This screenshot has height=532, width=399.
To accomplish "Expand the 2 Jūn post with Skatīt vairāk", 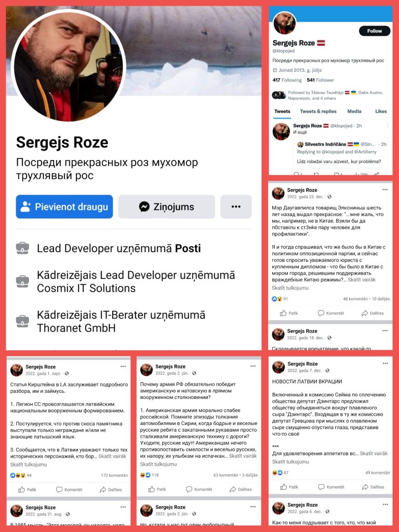I will coord(243,456).
